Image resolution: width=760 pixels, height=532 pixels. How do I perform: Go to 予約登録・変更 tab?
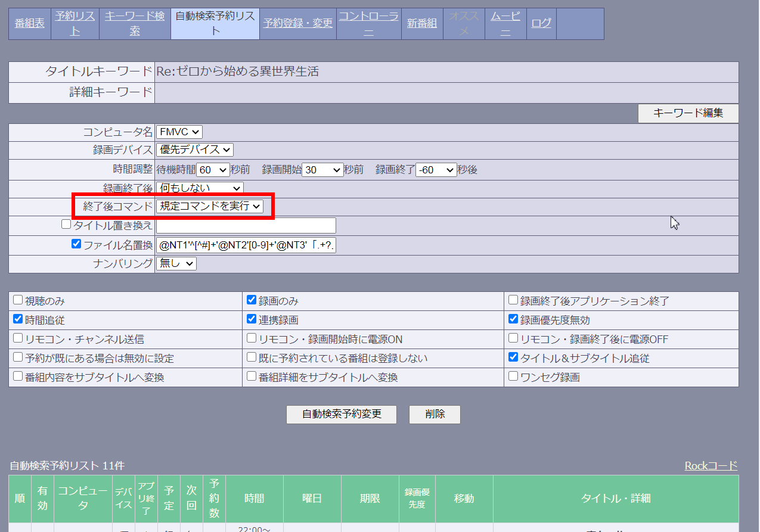click(298, 24)
